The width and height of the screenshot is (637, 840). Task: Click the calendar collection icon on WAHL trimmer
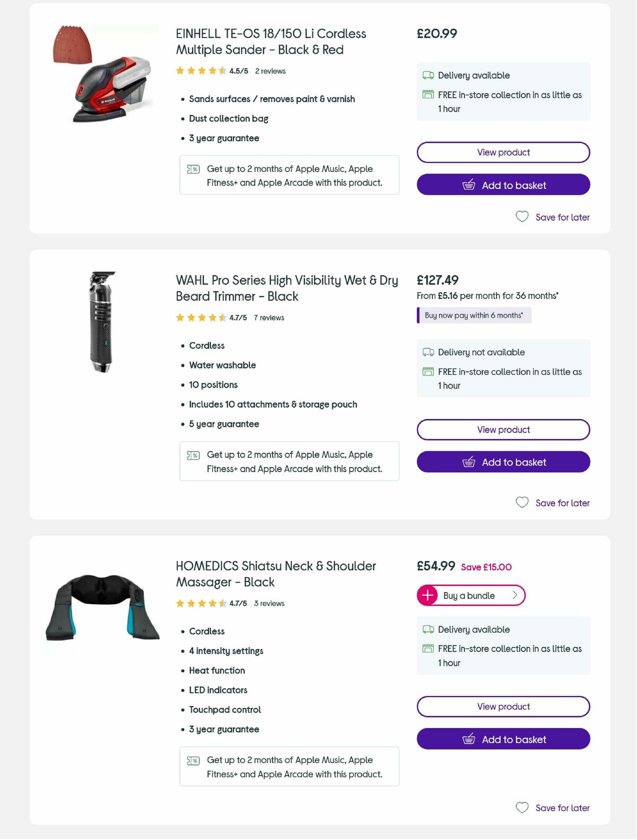428,372
